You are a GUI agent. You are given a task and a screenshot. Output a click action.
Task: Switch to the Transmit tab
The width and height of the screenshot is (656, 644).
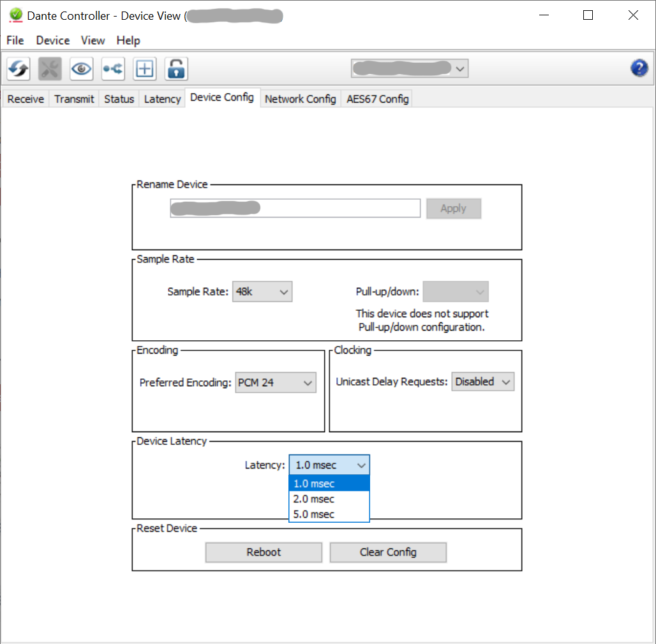pyautogui.click(x=74, y=99)
